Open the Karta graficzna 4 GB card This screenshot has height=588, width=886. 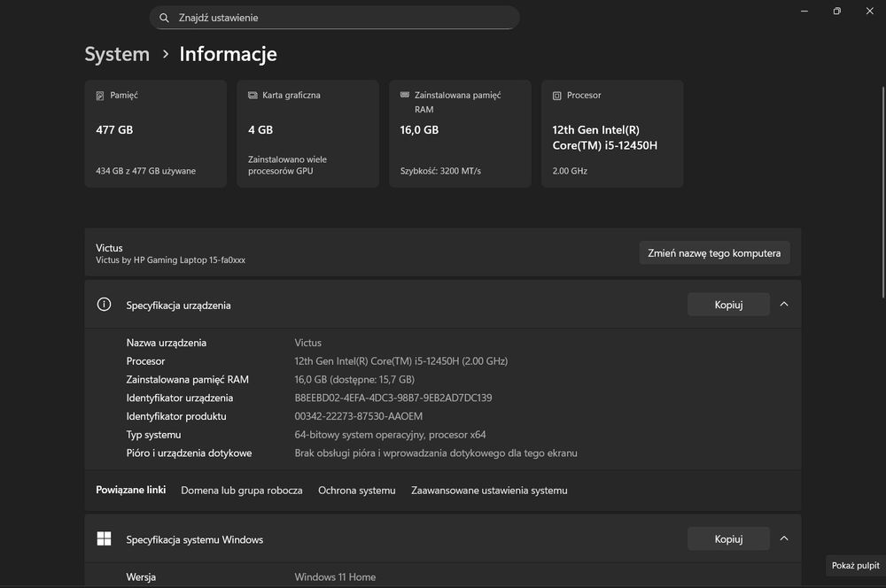pyautogui.click(x=308, y=134)
